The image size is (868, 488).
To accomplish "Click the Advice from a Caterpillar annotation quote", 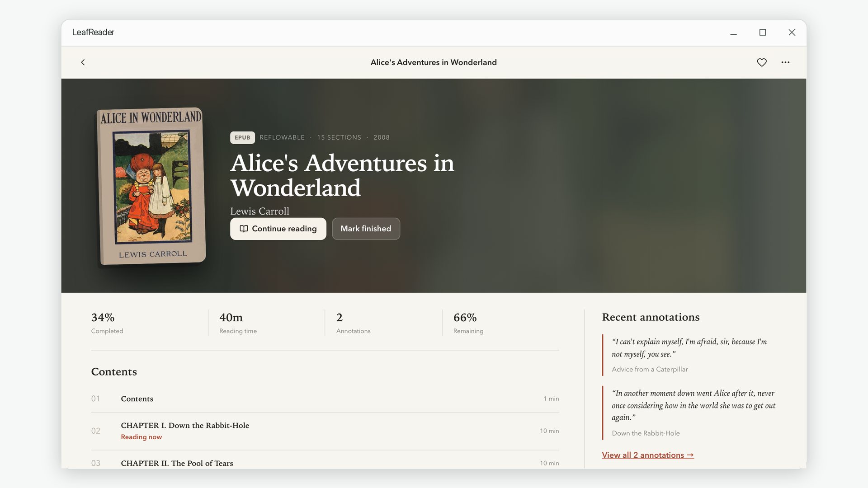I will [x=690, y=355].
